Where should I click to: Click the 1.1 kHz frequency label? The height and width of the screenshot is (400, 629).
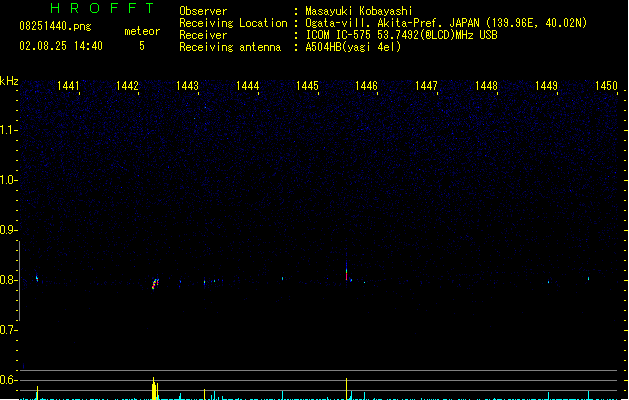coord(8,130)
